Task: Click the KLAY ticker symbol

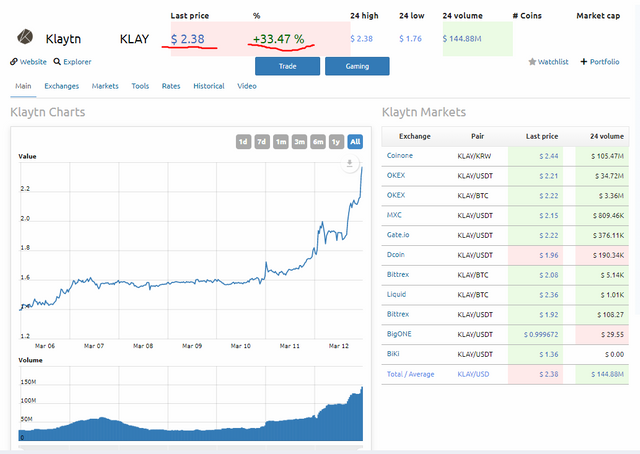Action: pyautogui.click(x=134, y=39)
